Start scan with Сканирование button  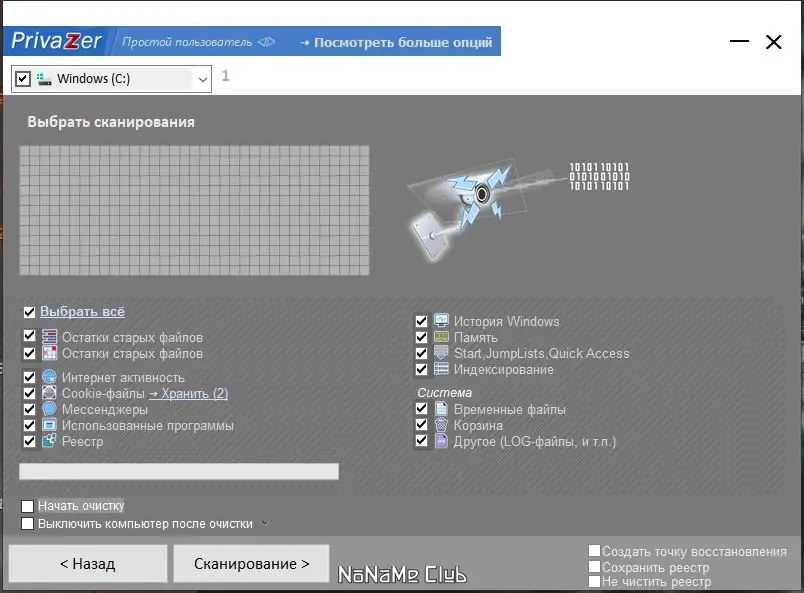pyautogui.click(x=251, y=563)
